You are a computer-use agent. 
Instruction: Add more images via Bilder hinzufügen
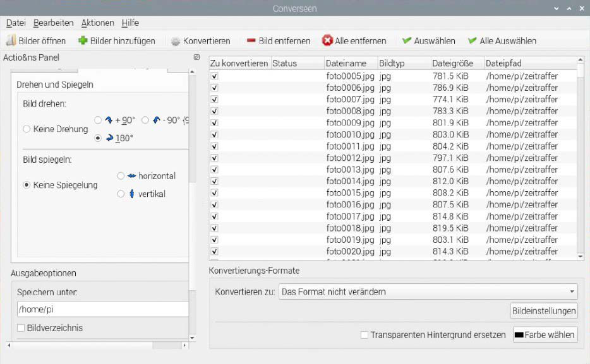[82, 40]
